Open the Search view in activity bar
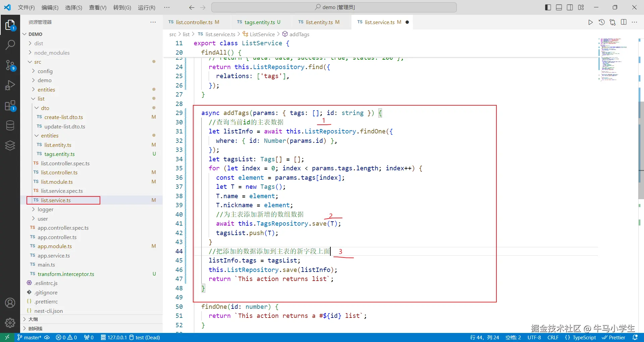 pyautogui.click(x=10, y=45)
